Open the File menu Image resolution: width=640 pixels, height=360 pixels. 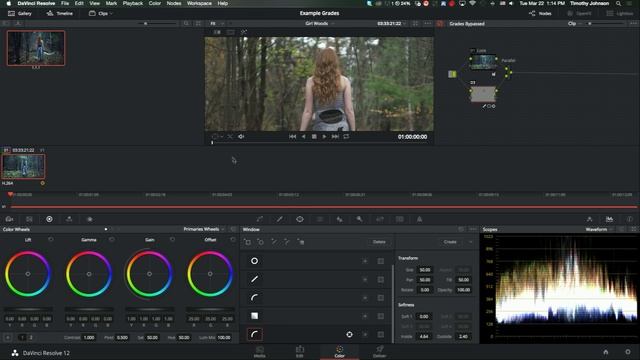tap(65, 3)
